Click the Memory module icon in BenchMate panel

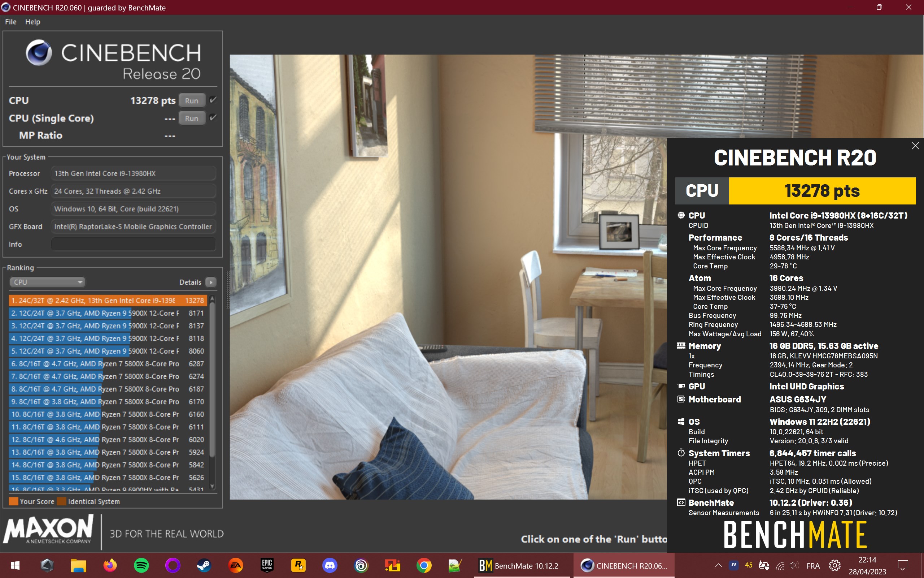coord(681,346)
